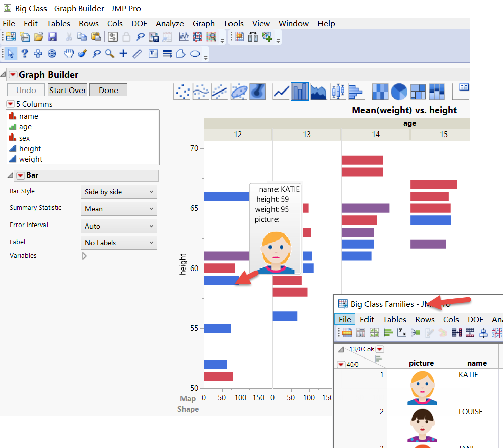Open the Bar Style dropdown
Viewport: 503px width, 448px height.
click(x=118, y=192)
